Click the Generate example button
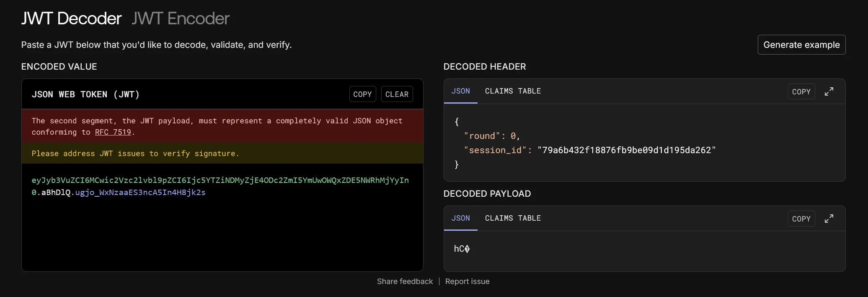Screen dimensions: 868x297 [801, 45]
